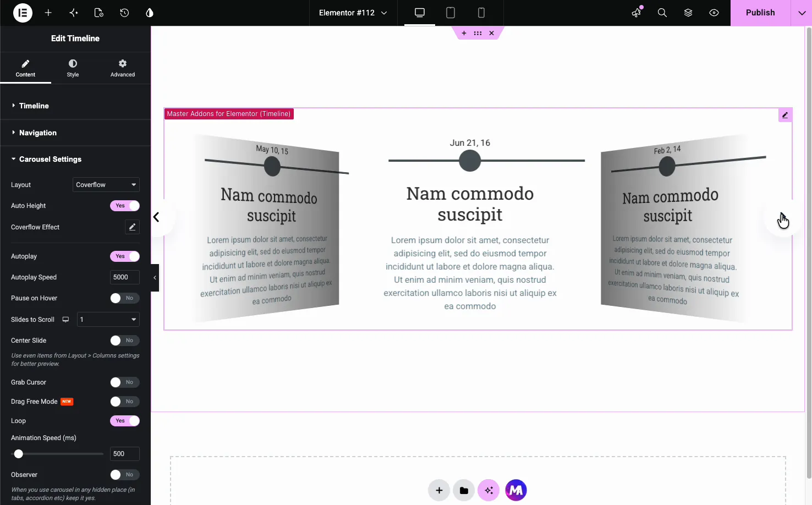The image size is (812, 505).
Task: Open the History clock icon
Action: (124, 13)
